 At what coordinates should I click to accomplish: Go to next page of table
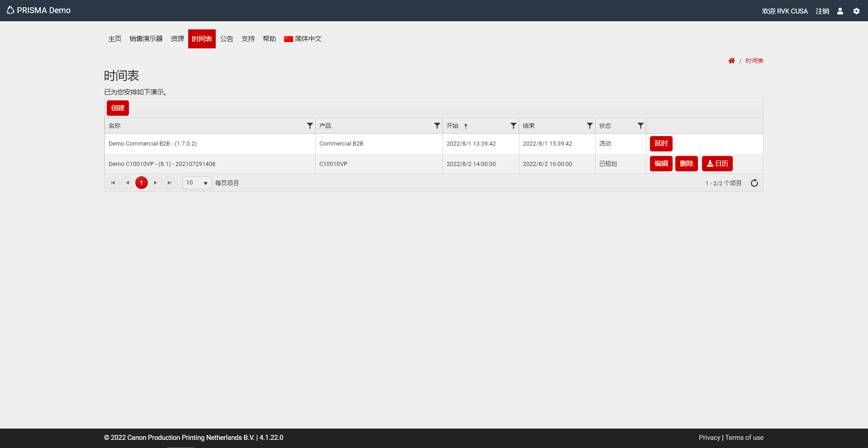[155, 183]
